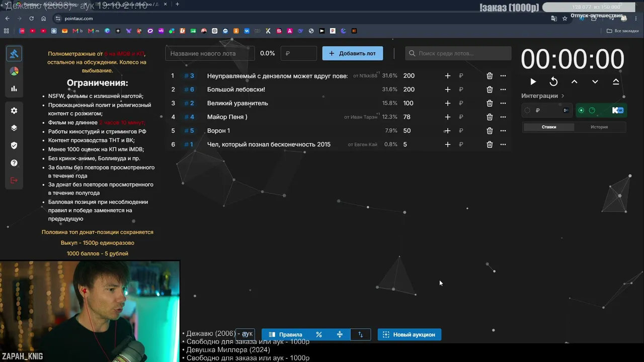The image size is (644, 362).
Task: Toggle the green VK Play integration
Action: pos(600,111)
